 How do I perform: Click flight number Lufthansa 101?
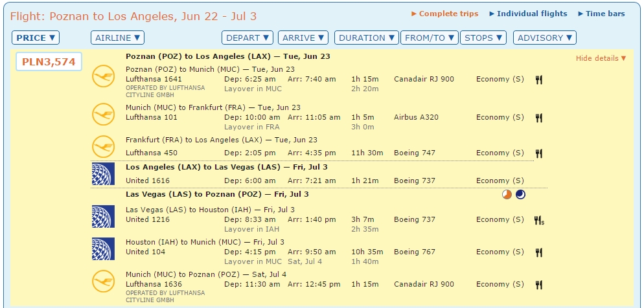coord(152,117)
